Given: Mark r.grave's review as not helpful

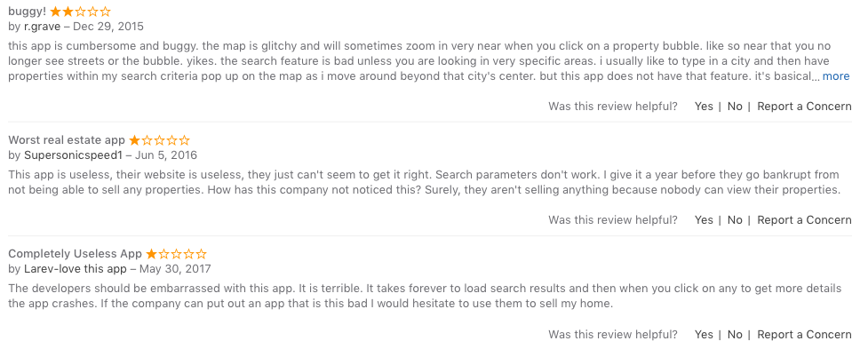Looking at the screenshot, I should 735,107.
